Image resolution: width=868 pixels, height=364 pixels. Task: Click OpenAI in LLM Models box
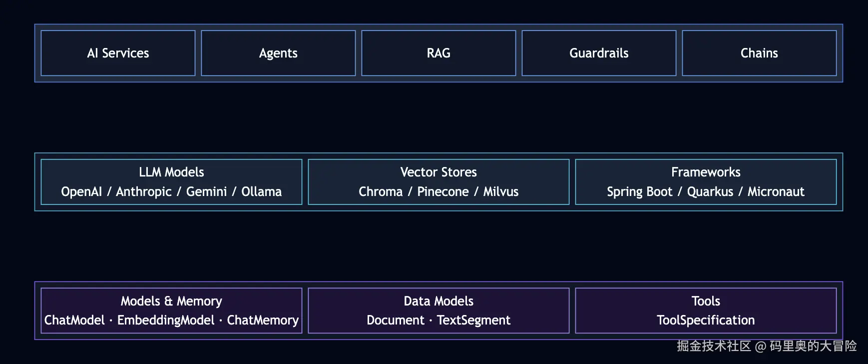81,191
